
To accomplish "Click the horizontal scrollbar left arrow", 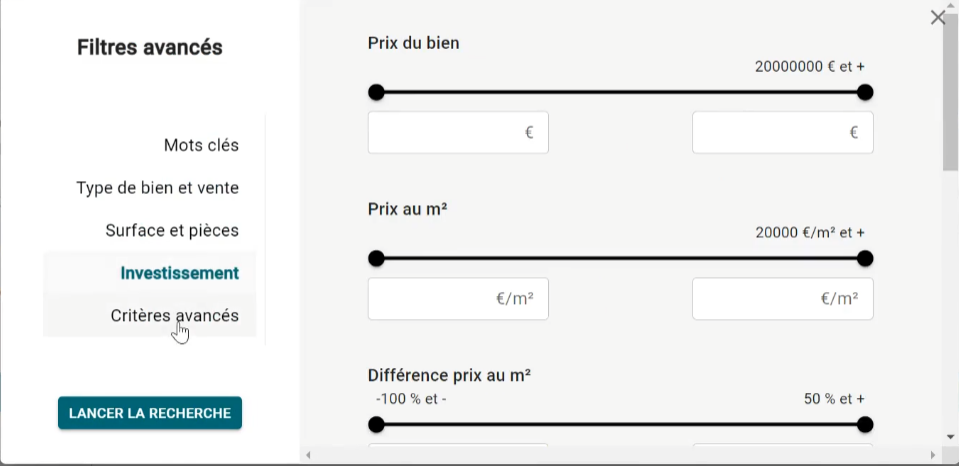I will tap(309, 456).
